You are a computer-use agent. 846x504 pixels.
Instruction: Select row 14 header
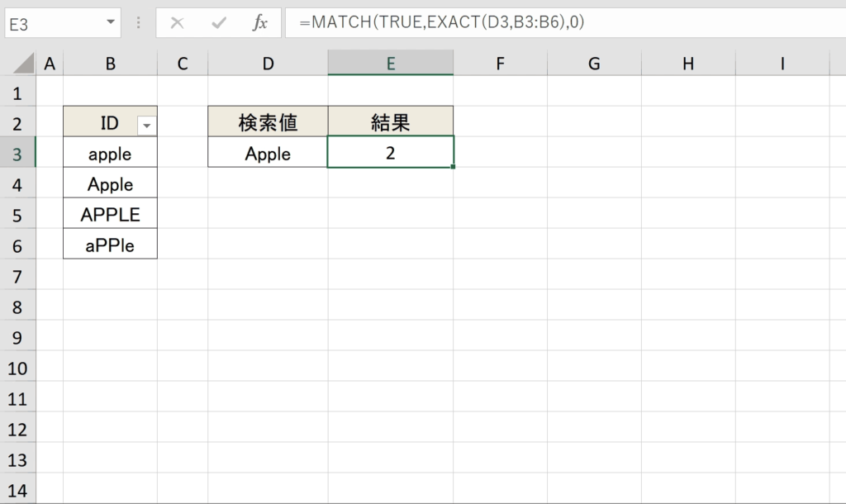18,490
